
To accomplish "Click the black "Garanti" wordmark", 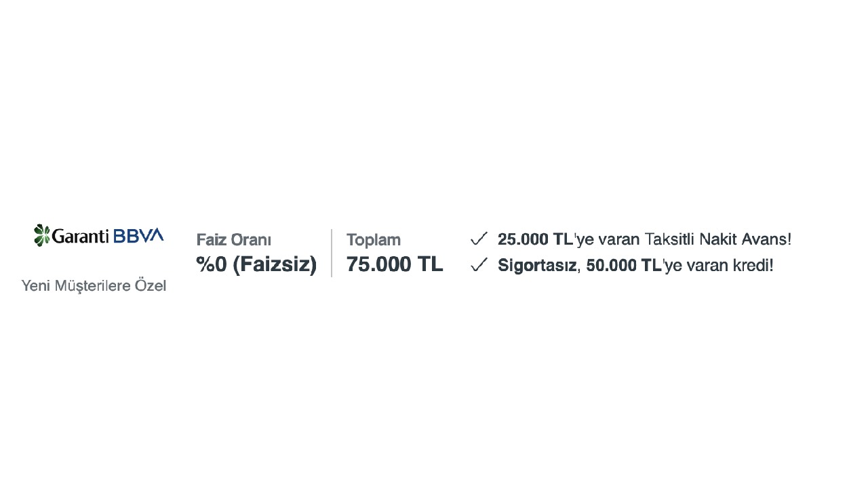I will 80,236.
